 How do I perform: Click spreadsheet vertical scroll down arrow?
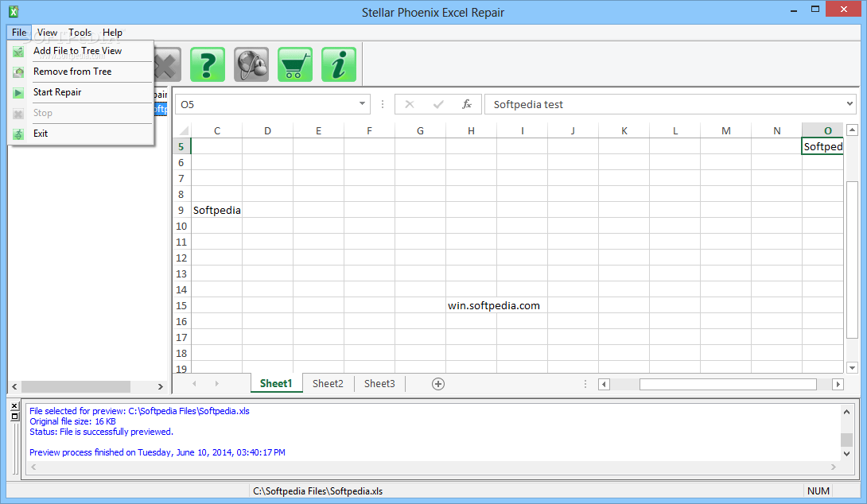click(x=852, y=367)
